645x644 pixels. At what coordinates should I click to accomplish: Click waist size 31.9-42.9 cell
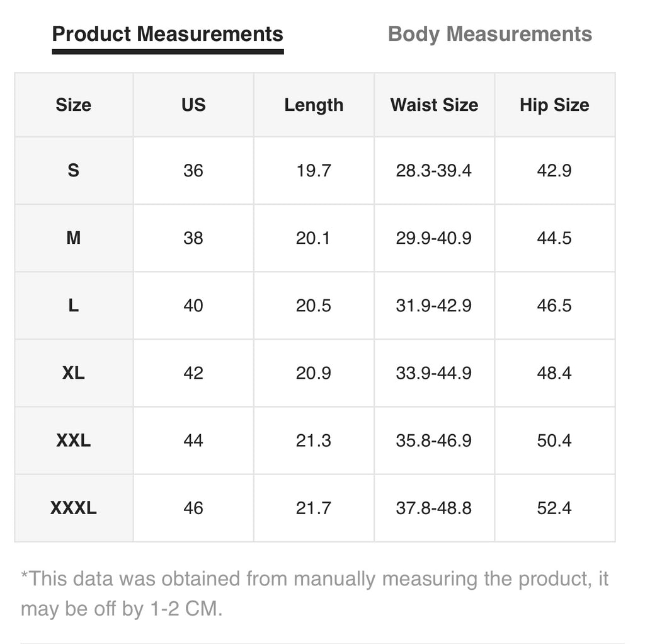coord(434,306)
